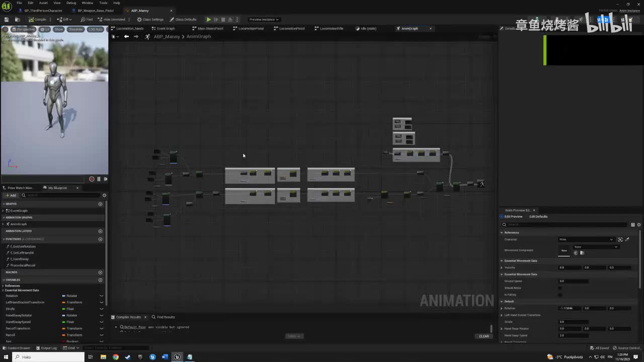The width and height of the screenshot is (644, 362).
Task: Click the Find button in toolbar
Action: [x=87, y=20]
